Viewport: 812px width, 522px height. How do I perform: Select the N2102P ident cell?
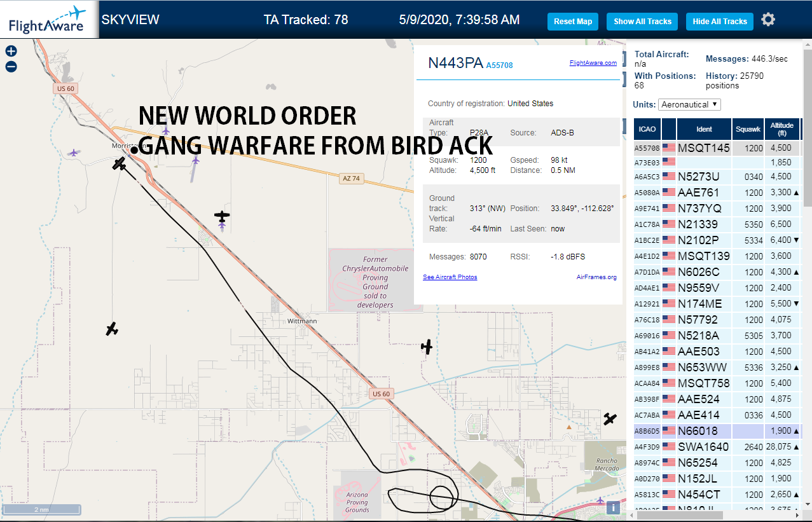pyautogui.click(x=704, y=240)
